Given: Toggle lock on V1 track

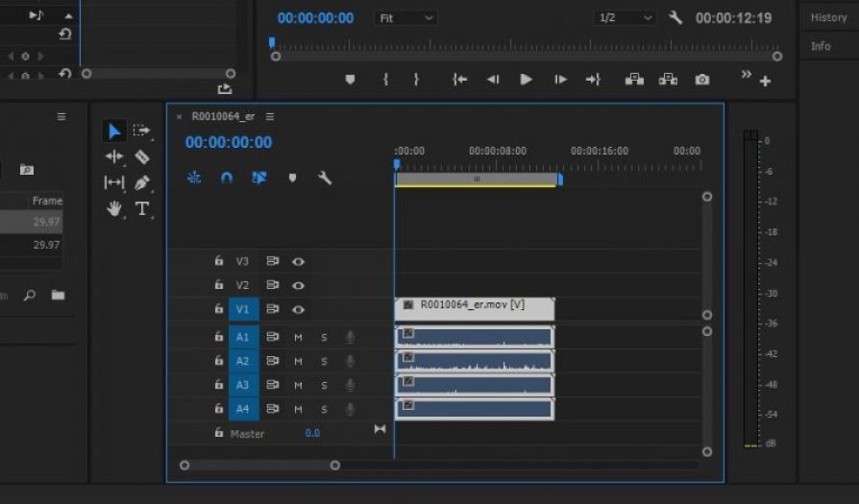Looking at the screenshot, I should coord(218,308).
